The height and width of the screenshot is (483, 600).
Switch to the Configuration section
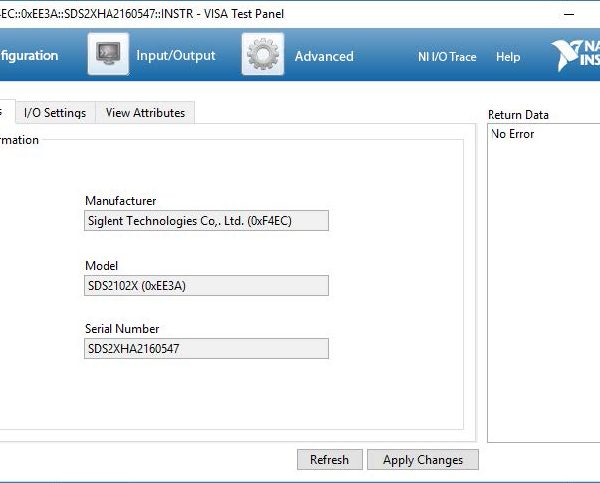coord(29,56)
